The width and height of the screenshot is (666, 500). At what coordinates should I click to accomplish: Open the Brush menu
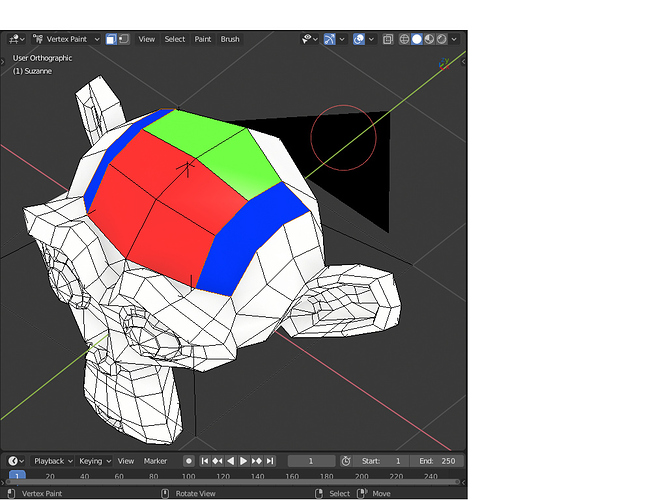pos(230,39)
